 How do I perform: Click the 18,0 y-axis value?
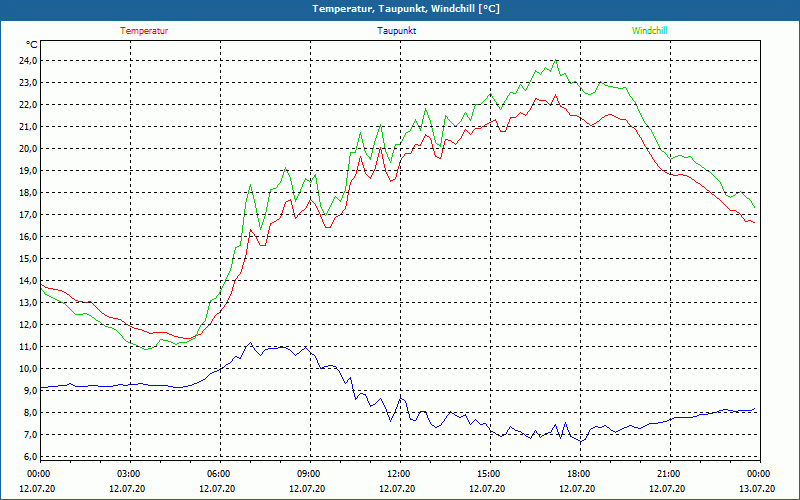(28, 193)
